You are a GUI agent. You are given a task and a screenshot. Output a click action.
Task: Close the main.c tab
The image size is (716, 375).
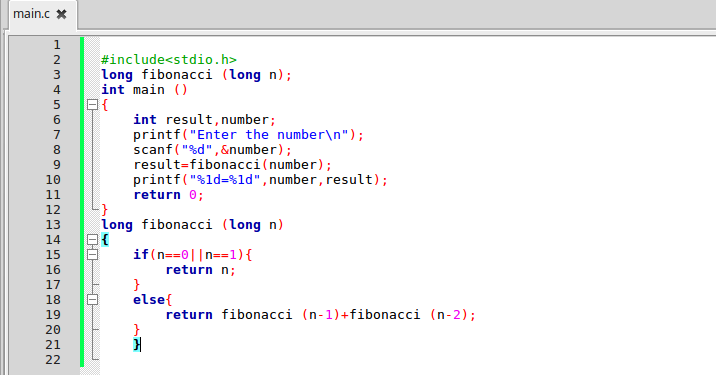point(62,15)
